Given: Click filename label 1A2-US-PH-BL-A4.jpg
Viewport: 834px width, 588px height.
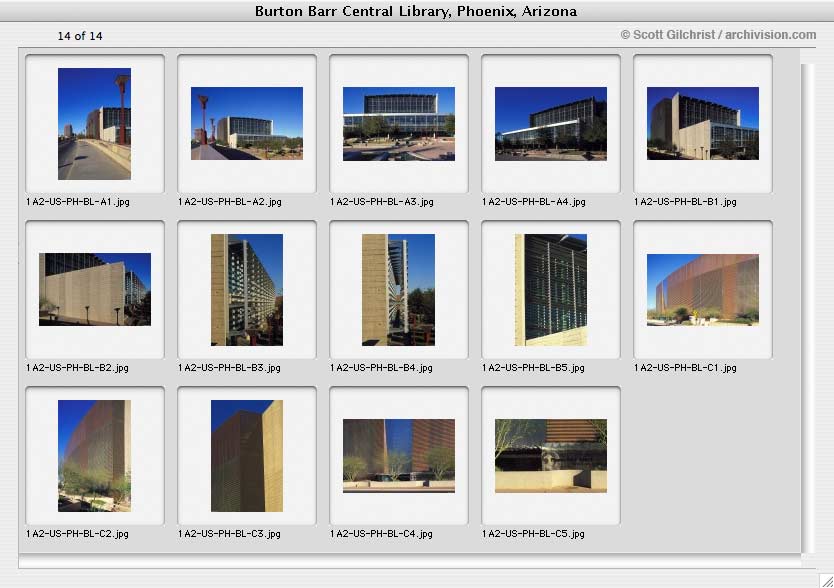Looking at the screenshot, I should pos(533,202).
